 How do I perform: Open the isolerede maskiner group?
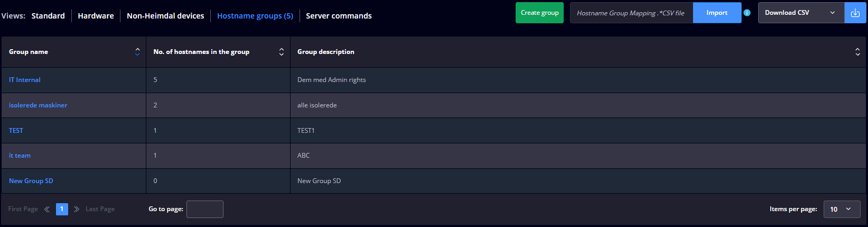pos(38,105)
